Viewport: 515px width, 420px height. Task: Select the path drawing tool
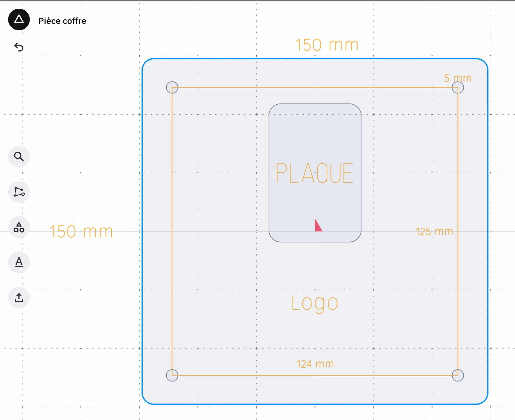(x=19, y=192)
